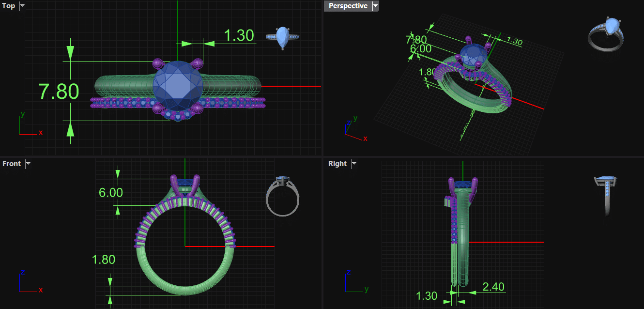This screenshot has width=644, height=309.
Task: Click the Right viewport title label
Action: [337, 164]
